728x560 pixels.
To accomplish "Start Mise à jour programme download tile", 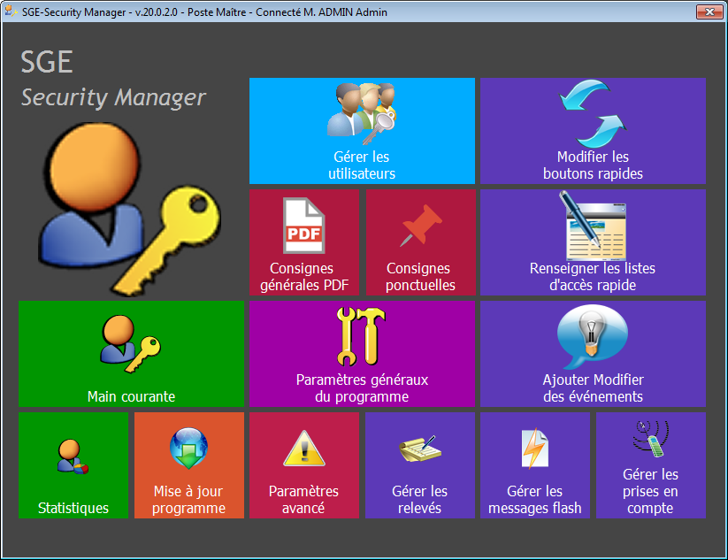I will pyautogui.click(x=189, y=464).
